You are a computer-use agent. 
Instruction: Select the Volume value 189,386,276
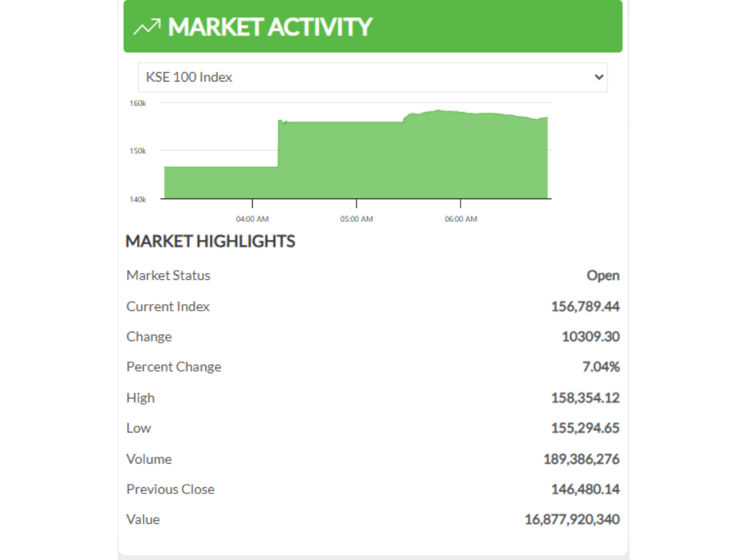tap(581, 459)
